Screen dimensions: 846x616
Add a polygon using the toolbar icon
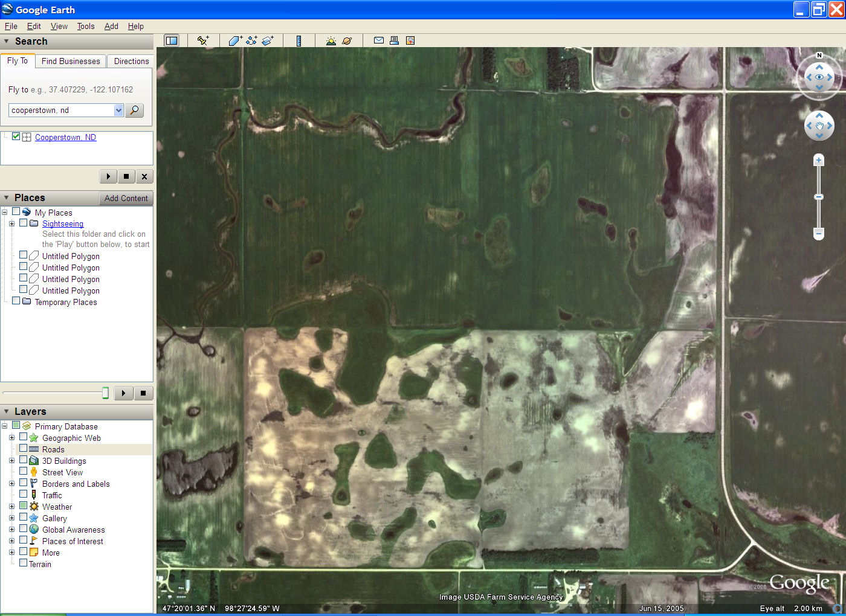(235, 40)
